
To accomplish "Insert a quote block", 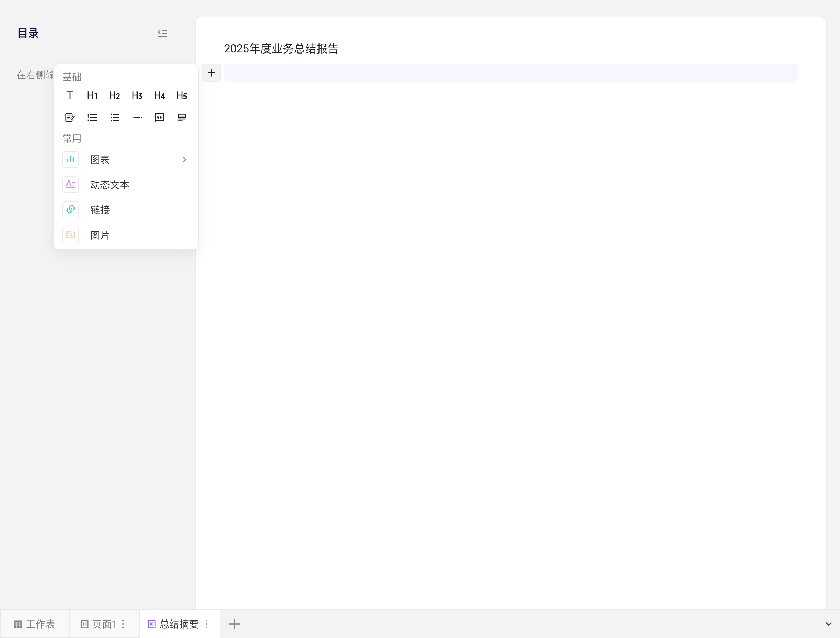I will [159, 118].
